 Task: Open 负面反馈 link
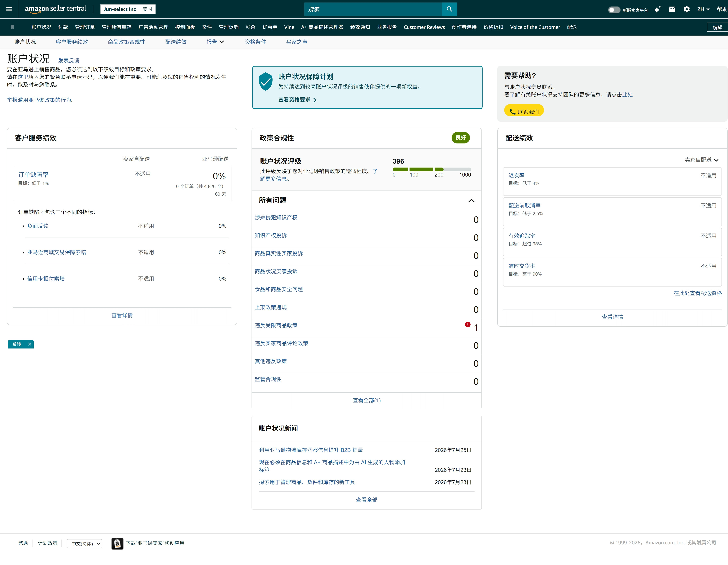38,226
